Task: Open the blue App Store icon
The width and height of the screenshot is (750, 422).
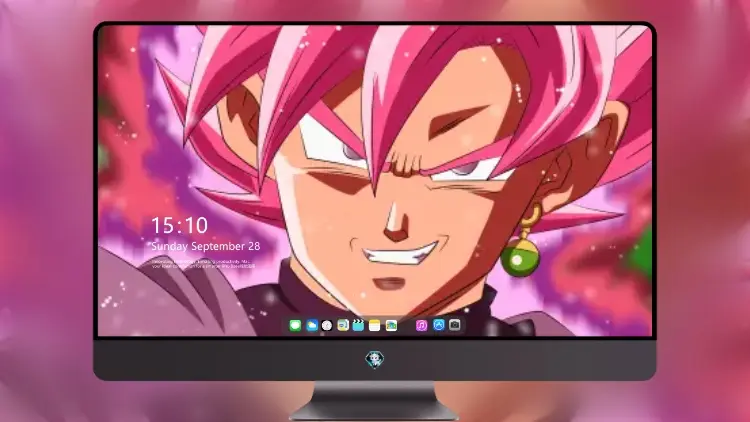Action: (439, 325)
